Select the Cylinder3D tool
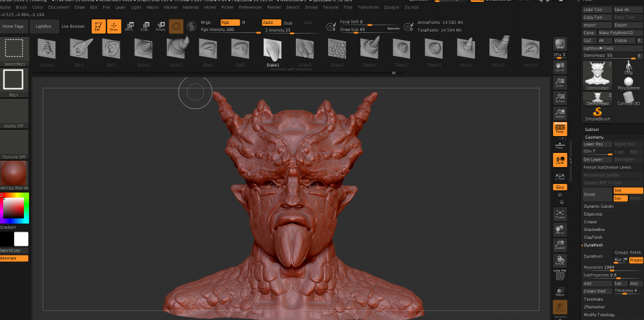The height and width of the screenshot is (320, 644). click(x=629, y=99)
